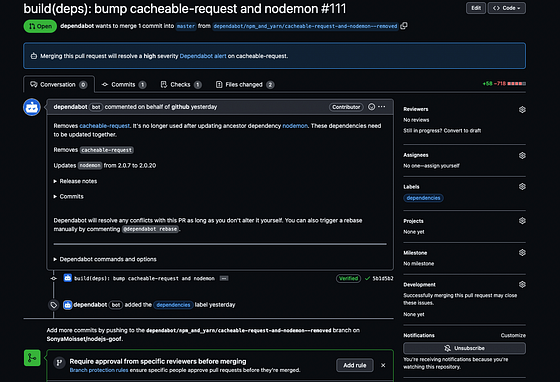
Task: Expand the Release notes section
Action: tap(75, 181)
